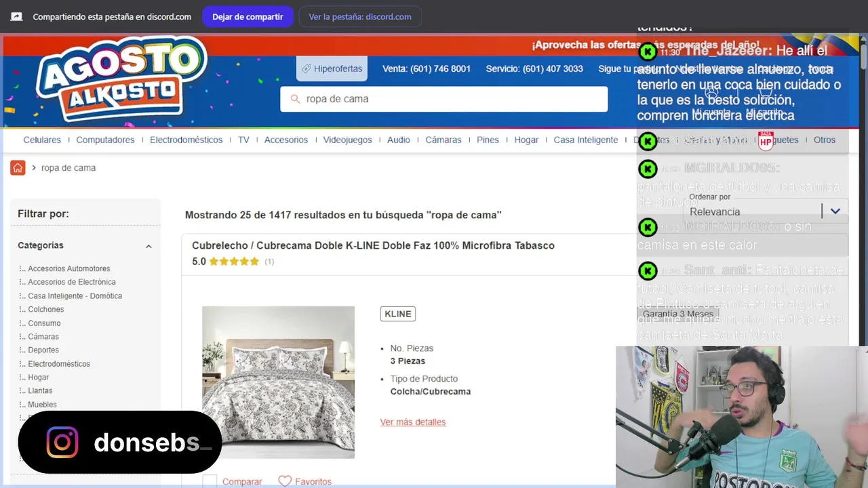Collapse the Categorías filter section
This screenshot has width=868, height=488.
click(149, 246)
